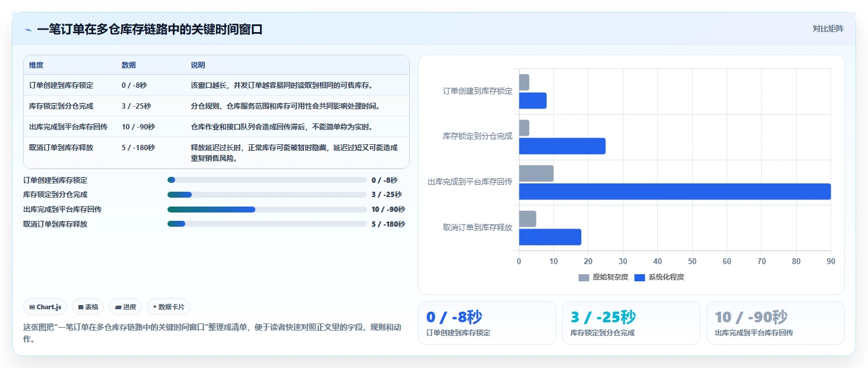The width and height of the screenshot is (868, 368).
Task: Open the 对比矩阵 link in header
Action: (828, 28)
